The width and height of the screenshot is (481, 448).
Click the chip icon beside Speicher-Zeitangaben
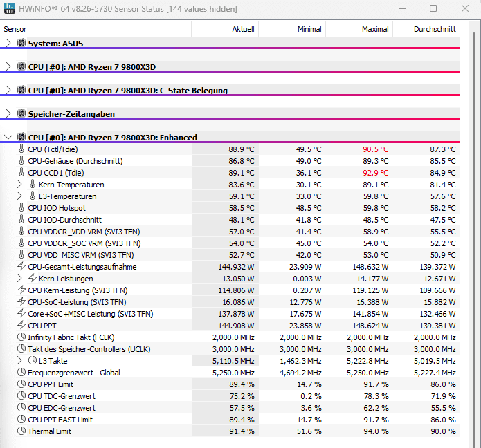coord(21,113)
